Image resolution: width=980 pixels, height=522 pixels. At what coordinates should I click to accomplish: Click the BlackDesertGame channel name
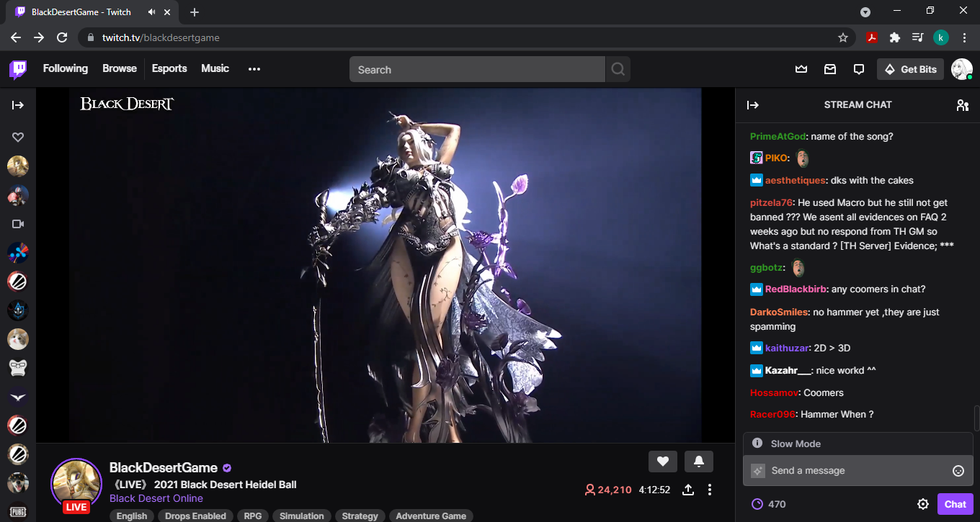tap(164, 468)
